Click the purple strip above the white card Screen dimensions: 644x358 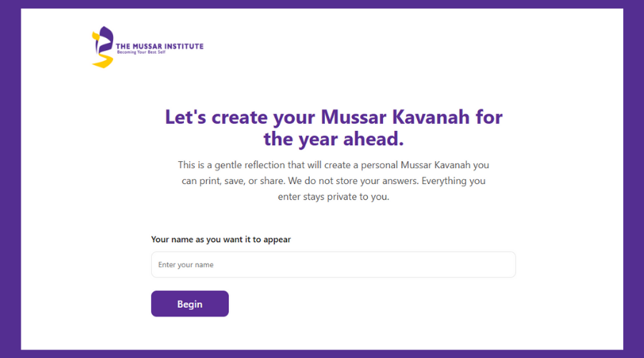click(322, 4)
